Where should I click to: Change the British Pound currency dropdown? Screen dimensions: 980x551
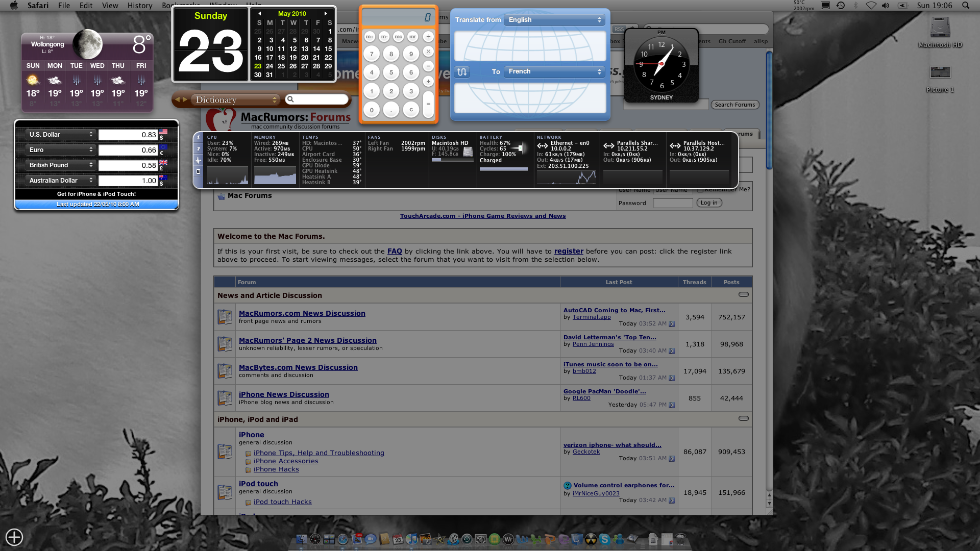[x=61, y=165]
